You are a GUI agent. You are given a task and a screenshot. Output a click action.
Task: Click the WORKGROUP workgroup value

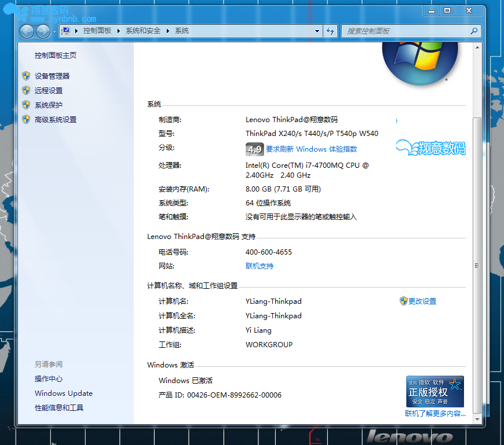[x=269, y=344]
